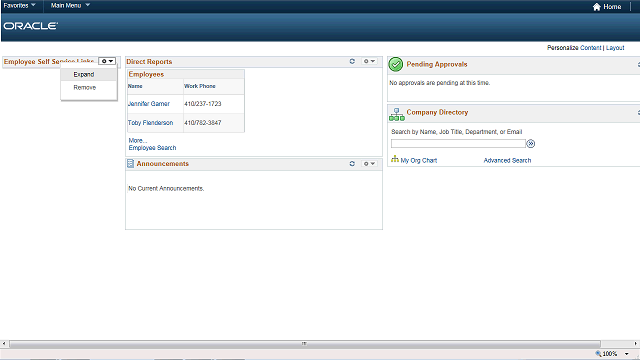640x360 pixels.
Task: Click the Announcements list icon
Action: point(130,164)
